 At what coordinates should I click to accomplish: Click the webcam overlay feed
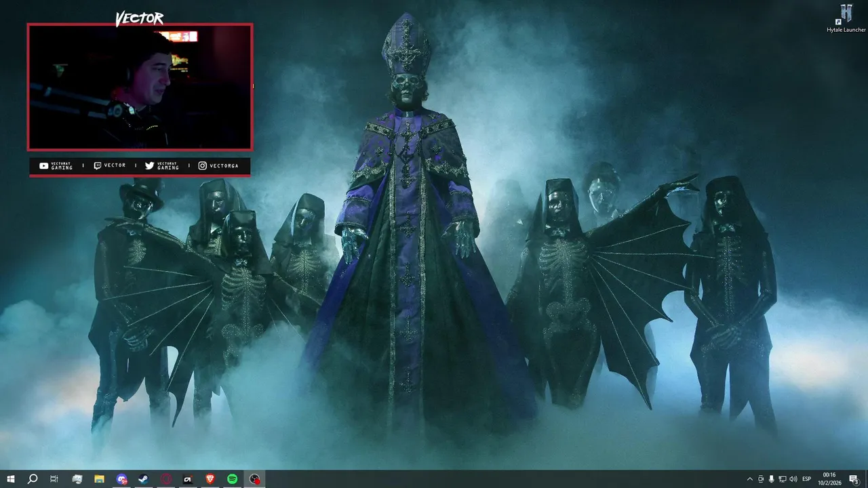[x=140, y=87]
